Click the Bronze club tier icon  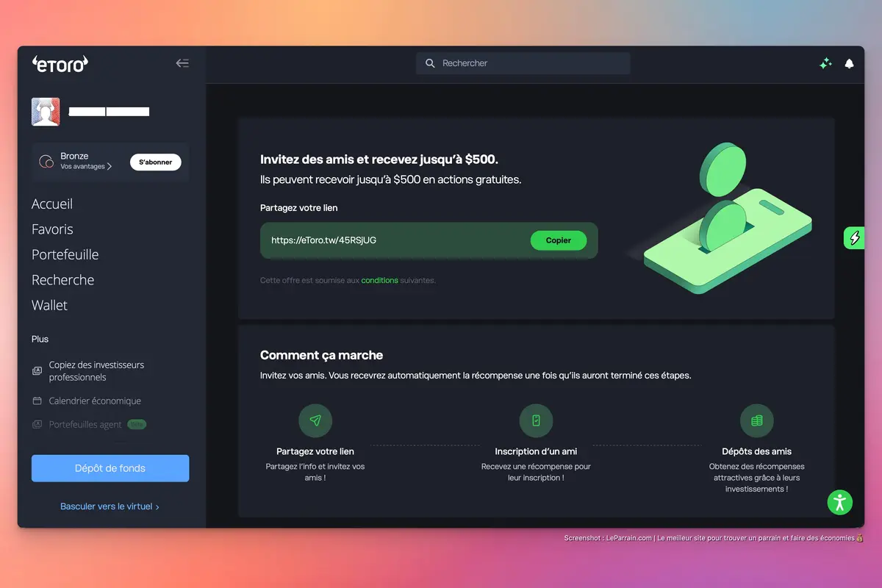46,161
